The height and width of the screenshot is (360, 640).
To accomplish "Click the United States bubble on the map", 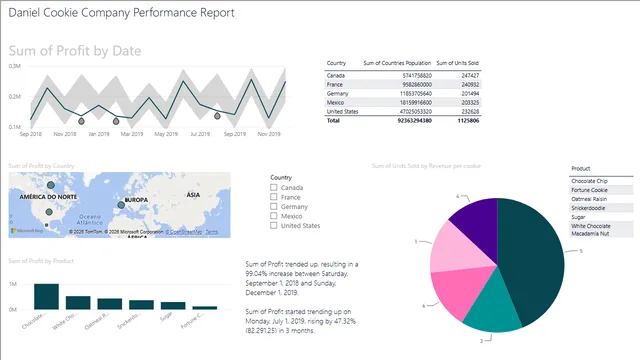I will 49,212.
